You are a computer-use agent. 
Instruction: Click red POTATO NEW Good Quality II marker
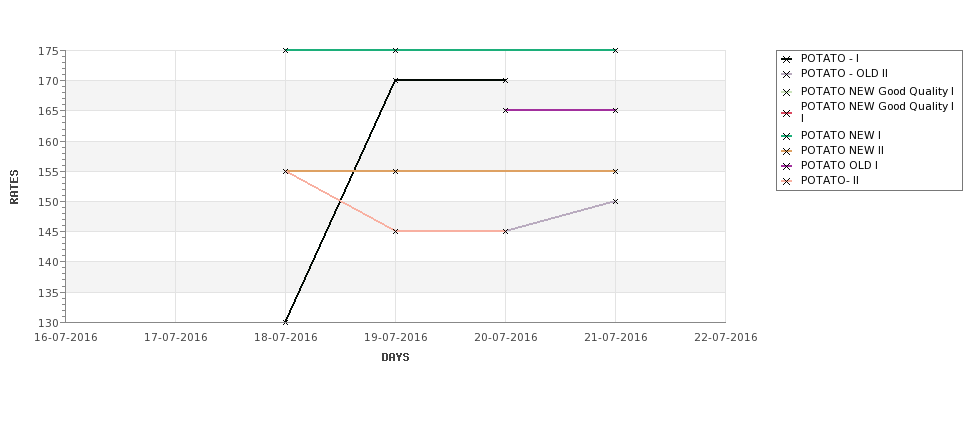click(787, 113)
